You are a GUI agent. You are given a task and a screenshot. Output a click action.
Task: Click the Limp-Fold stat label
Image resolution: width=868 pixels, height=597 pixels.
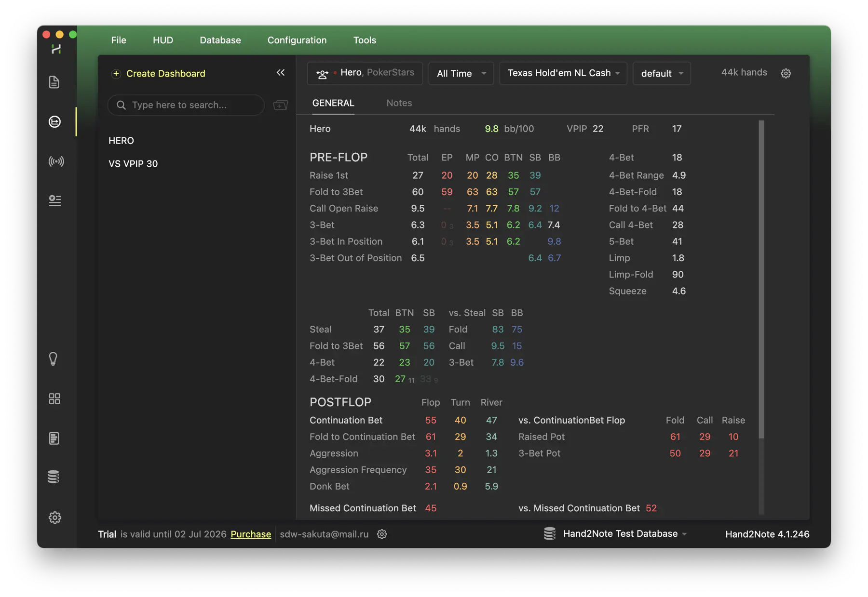tap(631, 274)
